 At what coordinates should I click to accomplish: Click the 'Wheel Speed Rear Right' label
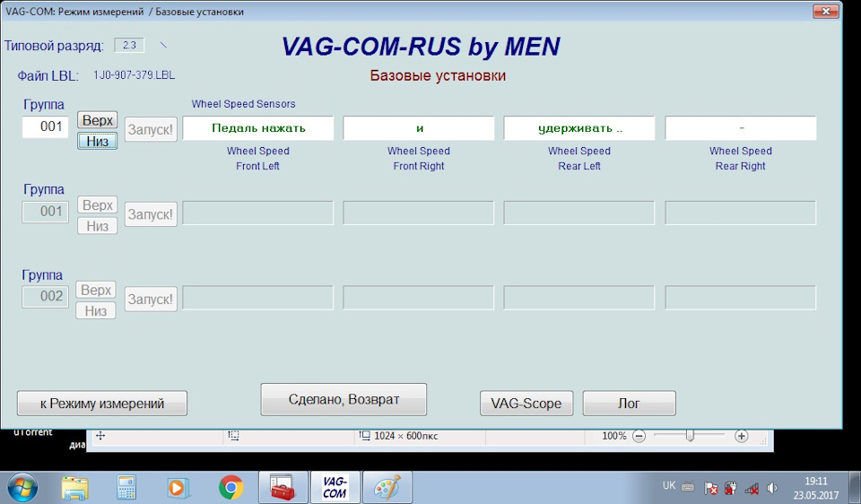point(740,158)
